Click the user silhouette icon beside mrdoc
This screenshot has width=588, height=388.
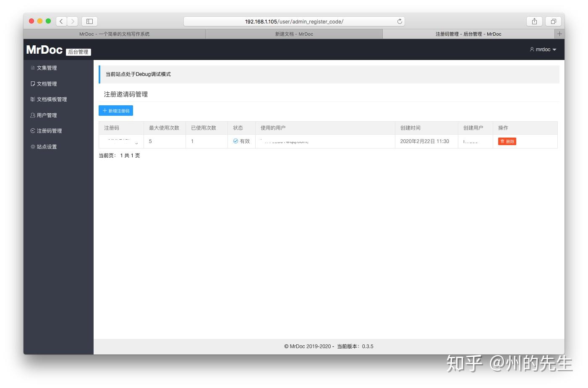pyautogui.click(x=532, y=49)
